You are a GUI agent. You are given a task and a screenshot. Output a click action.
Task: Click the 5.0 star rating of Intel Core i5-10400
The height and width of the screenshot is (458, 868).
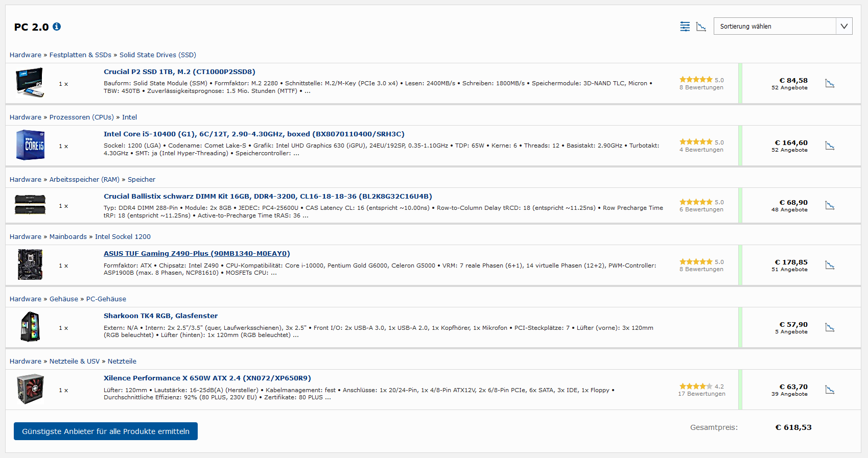coord(701,142)
